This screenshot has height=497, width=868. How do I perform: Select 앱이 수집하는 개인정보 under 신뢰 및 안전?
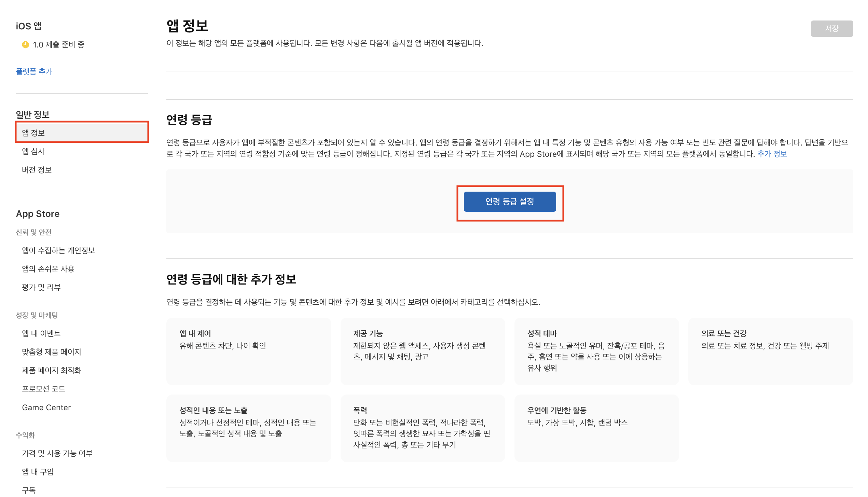click(59, 250)
